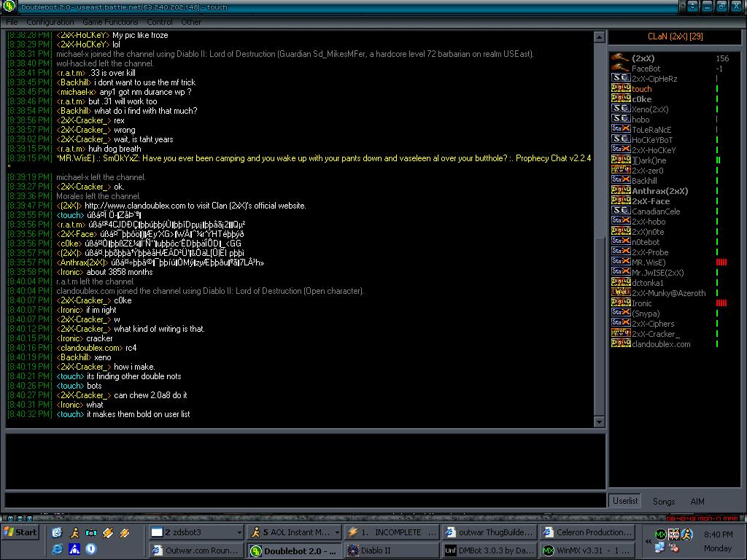Launch Internet Explorer from the quick launch bar
Viewport: 747px width, 560px height.
click(x=57, y=549)
